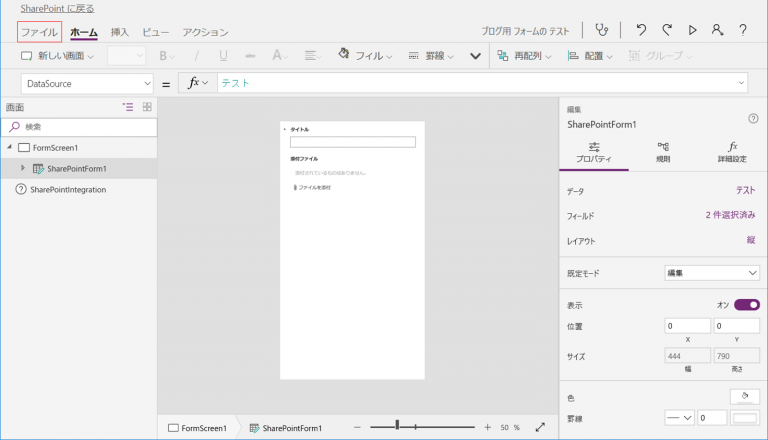Click the Share user icon
768x440 pixels.
click(x=717, y=31)
